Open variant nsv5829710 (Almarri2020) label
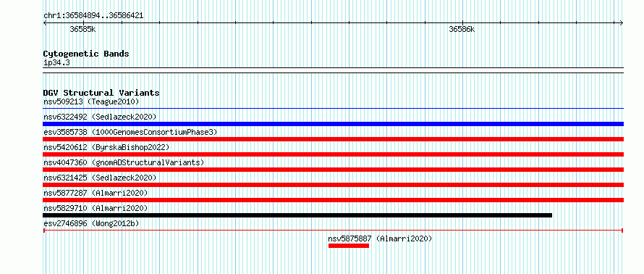This screenshot has height=274, width=644. pyautogui.click(x=96, y=208)
